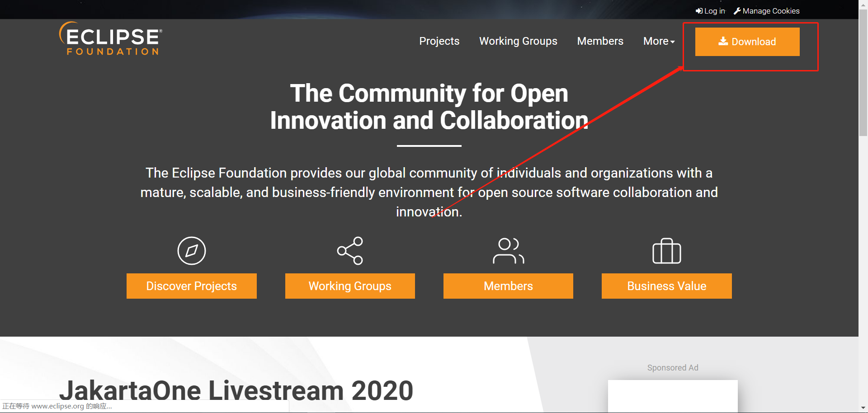Image resolution: width=868 pixels, height=413 pixels.
Task: Click the scrollbar down arrow
Action: coord(863,408)
